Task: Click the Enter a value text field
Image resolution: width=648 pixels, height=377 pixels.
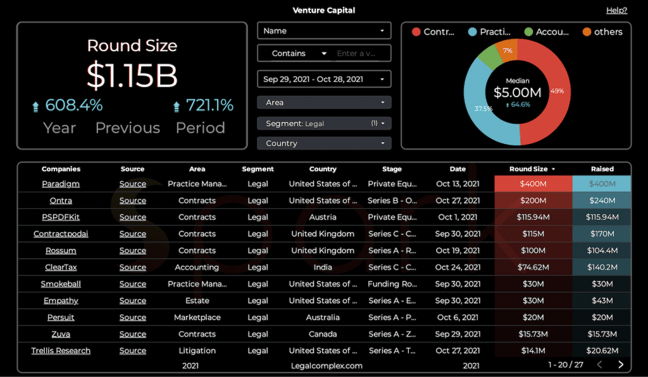Action: 360,53
